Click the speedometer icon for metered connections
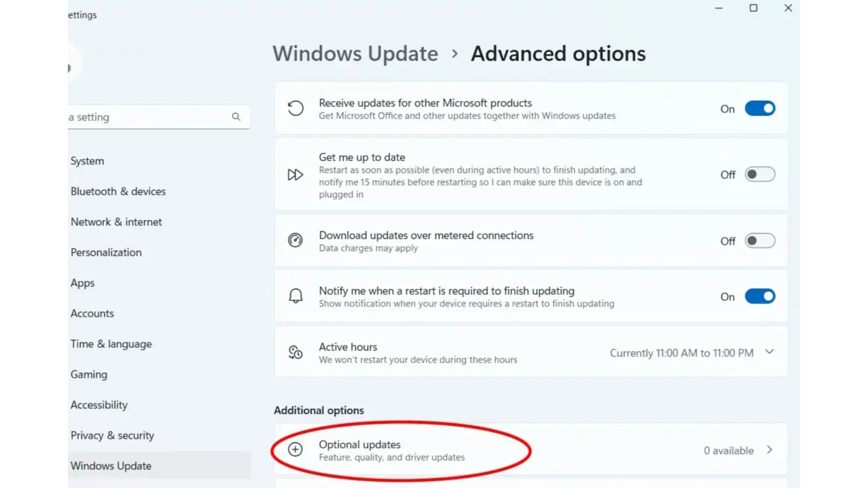This screenshot has width=868, height=488. coord(295,241)
